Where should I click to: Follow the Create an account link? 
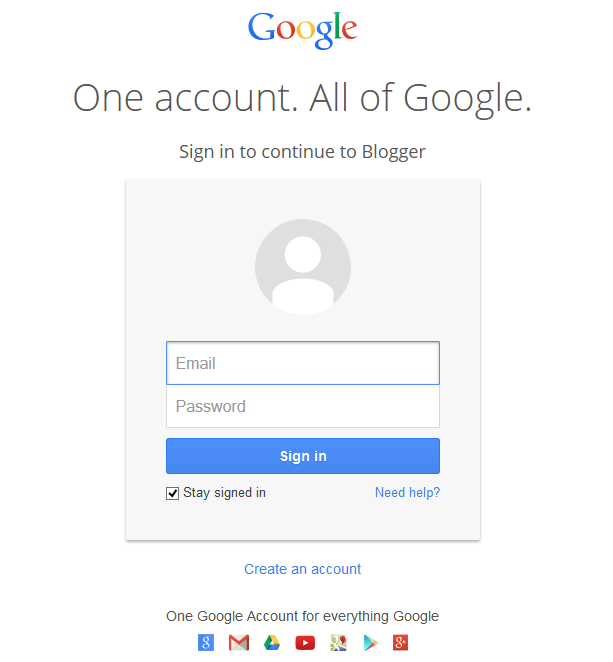coord(303,569)
